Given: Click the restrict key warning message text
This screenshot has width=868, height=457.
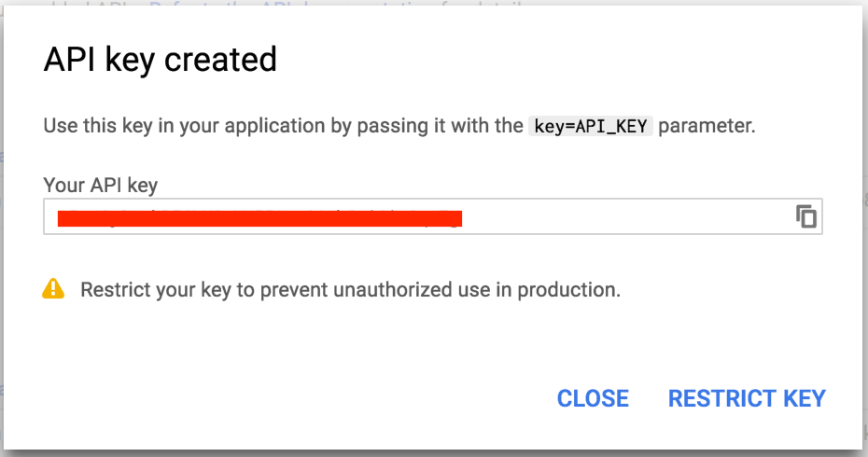Looking at the screenshot, I should coord(350,290).
